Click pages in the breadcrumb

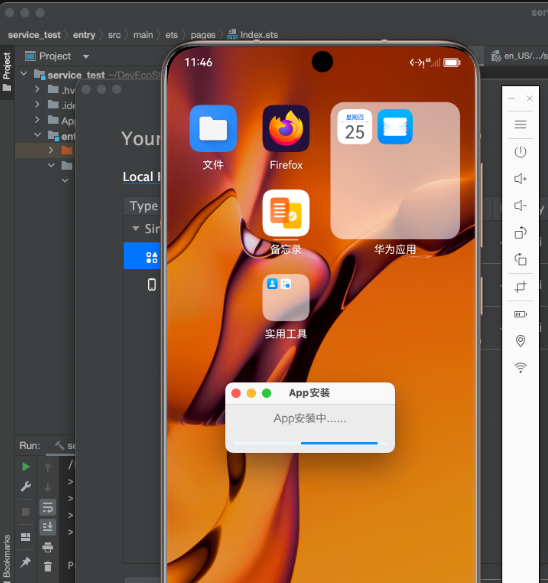click(203, 35)
